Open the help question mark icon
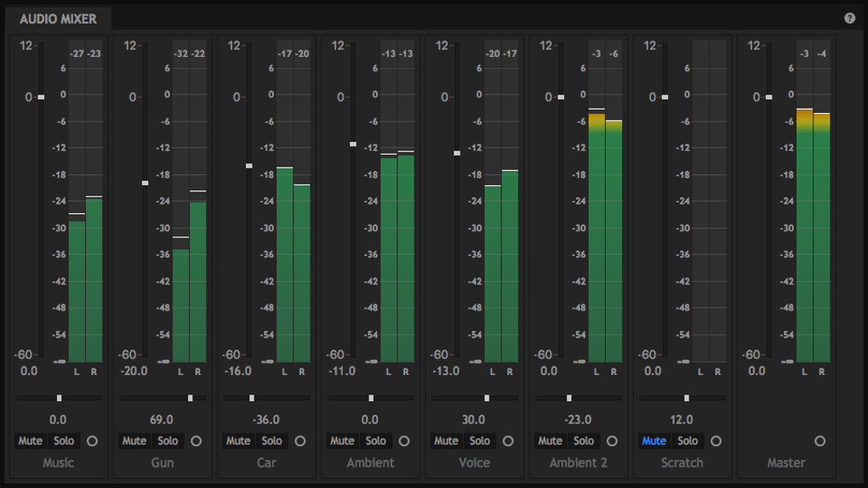This screenshot has height=488, width=868. (849, 18)
